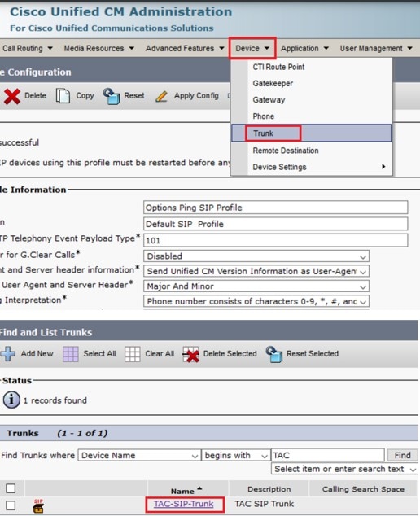This screenshot has width=420, height=516.
Task: Select Gateway from Device menu
Action: pos(269,100)
